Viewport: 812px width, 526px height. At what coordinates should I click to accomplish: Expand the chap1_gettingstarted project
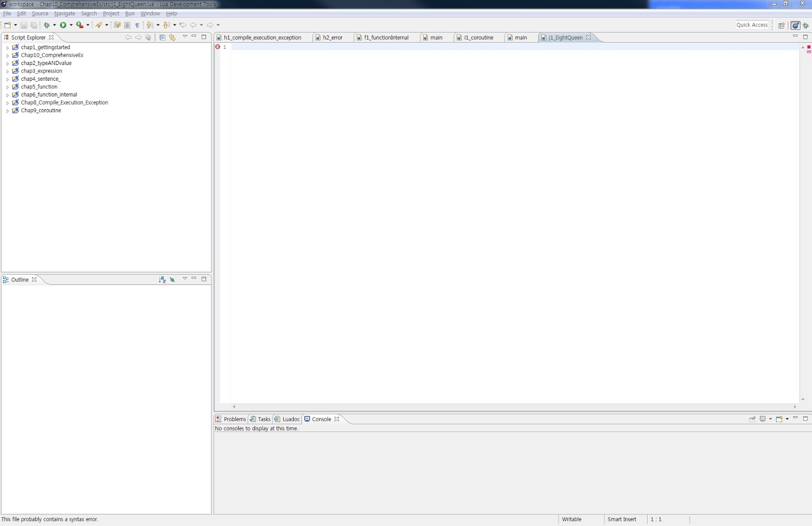(x=8, y=48)
